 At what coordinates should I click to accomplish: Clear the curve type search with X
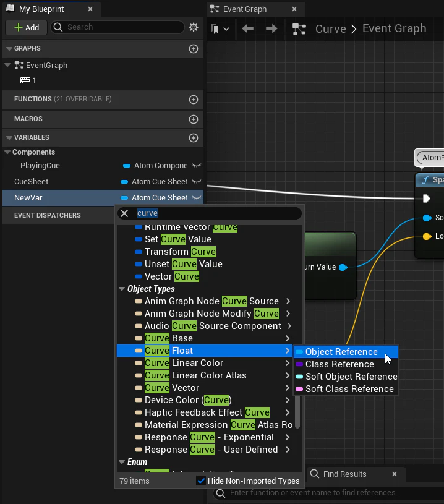[124, 213]
